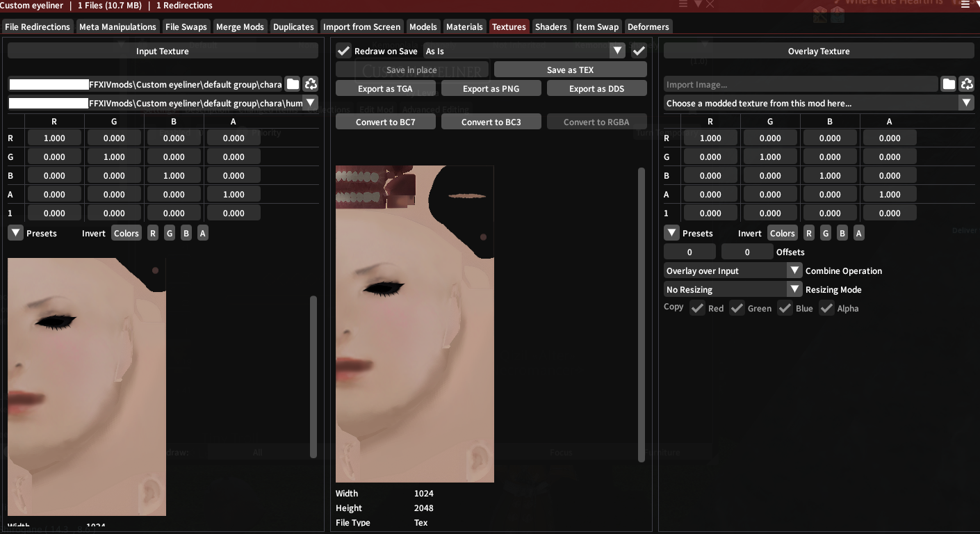Click the first Offsets value field
Screen dimensions: 980x534
[x=689, y=252]
